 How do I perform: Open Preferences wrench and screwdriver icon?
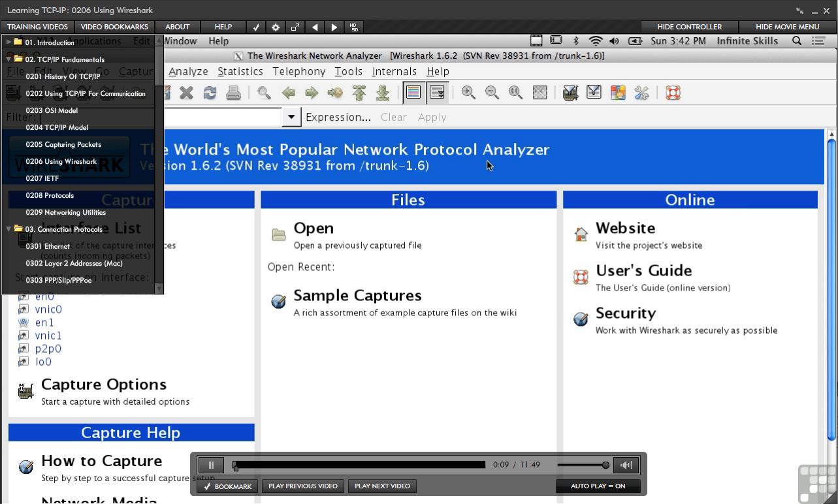click(x=641, y=93)
